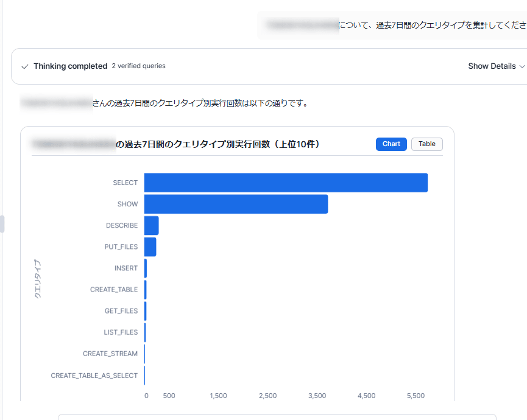
Task: Open the "2 verified queries" label
Action: [x=138, y=66]
